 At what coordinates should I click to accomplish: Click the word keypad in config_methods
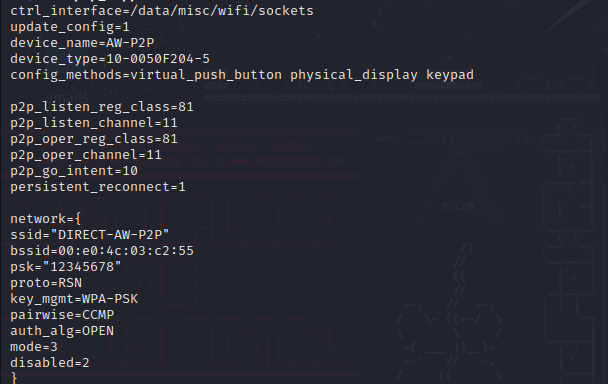[x=450, y=75]
